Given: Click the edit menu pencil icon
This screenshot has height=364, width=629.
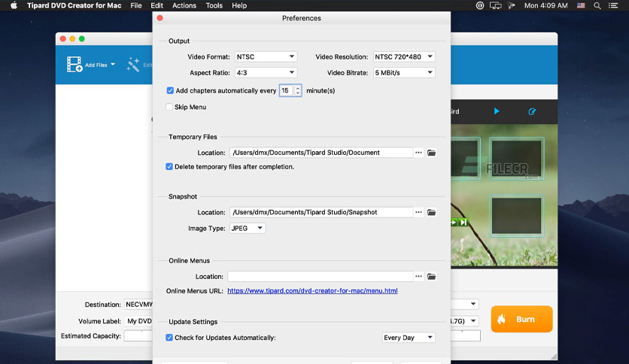Looking at the screenshot, I should 532,111.
